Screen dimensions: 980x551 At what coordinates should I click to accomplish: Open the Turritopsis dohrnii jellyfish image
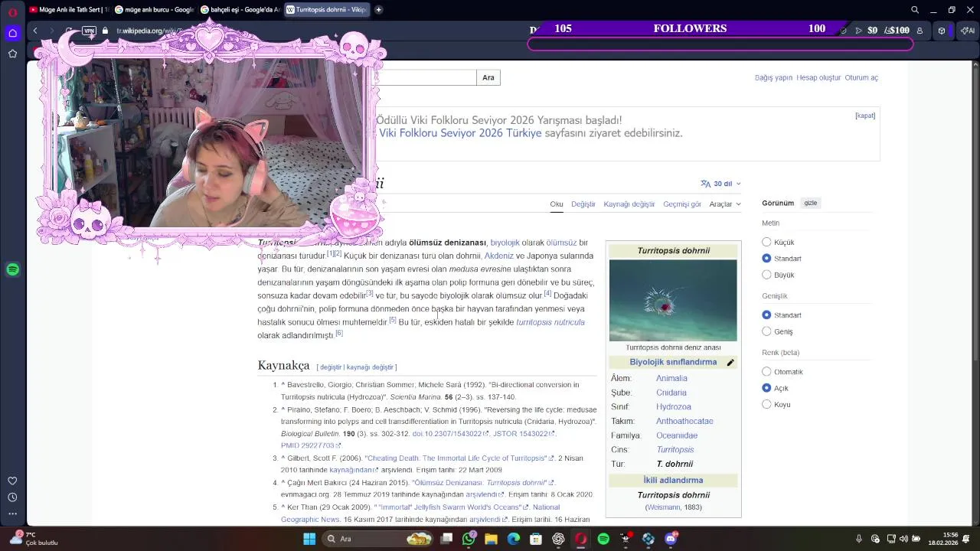(x=673, y=300)
